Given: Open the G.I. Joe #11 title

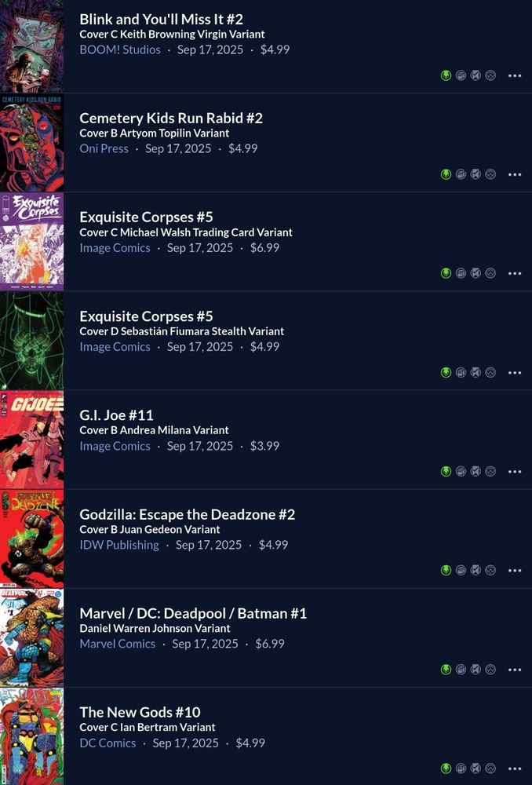Looking at the screenshot, I should (x=117, y=415).
